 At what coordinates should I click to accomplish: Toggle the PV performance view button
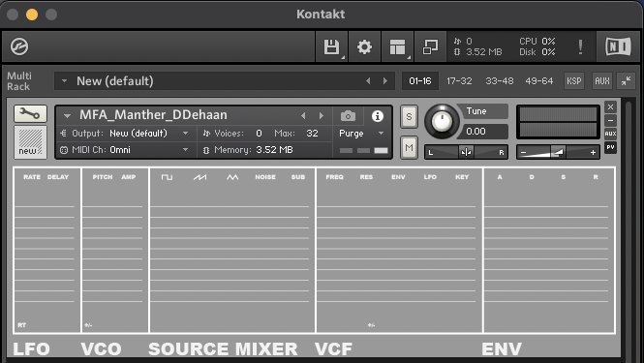610,147
